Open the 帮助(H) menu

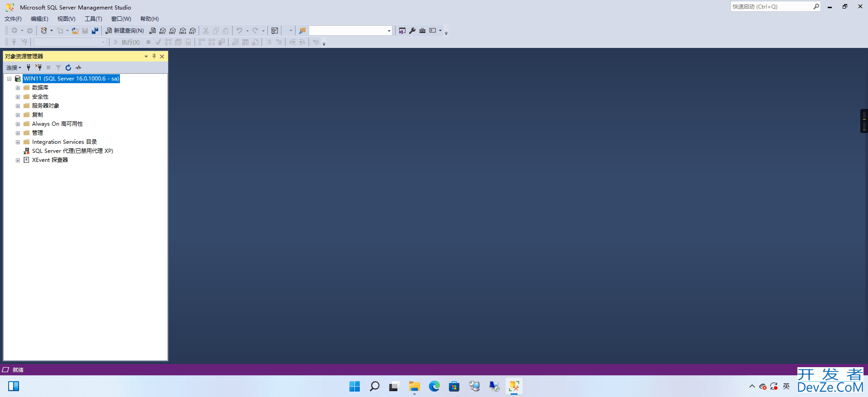149,19
